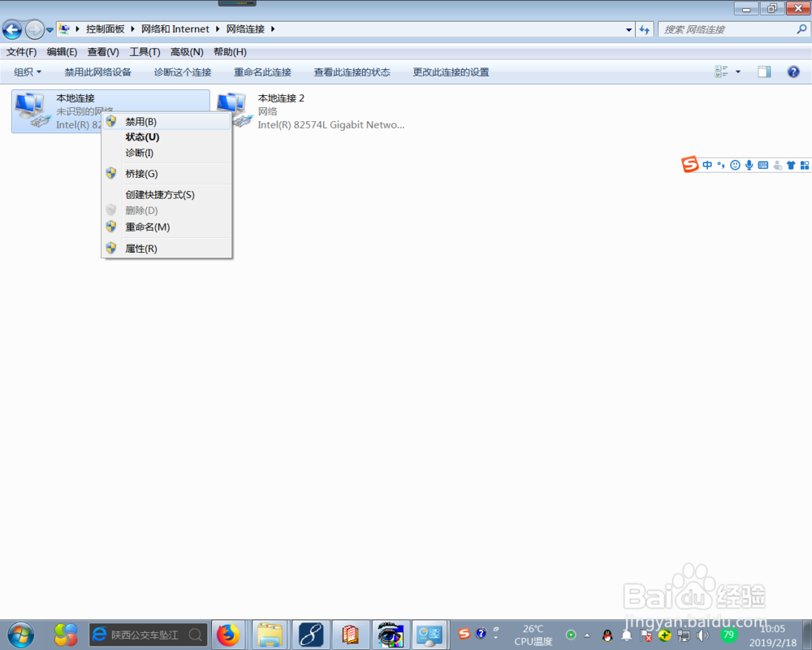Click the back navigation arrow
The width and height of the screenshot is (812, 650).
(12, 30)
